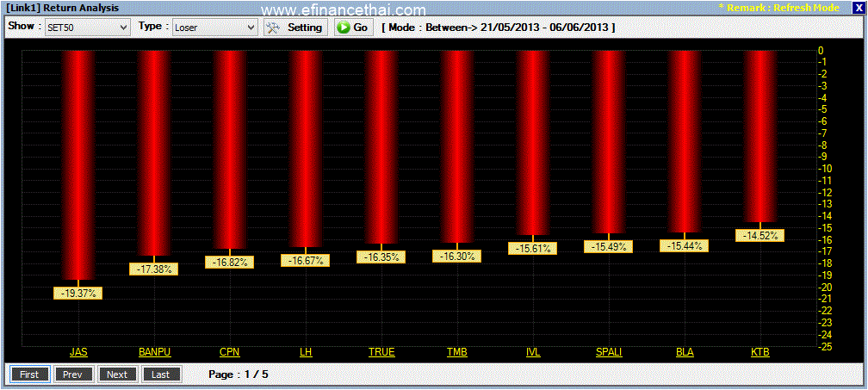The height and width of the screenshot is (390, 868).
Task: Click the -15.44% value label
Action: 685,246
